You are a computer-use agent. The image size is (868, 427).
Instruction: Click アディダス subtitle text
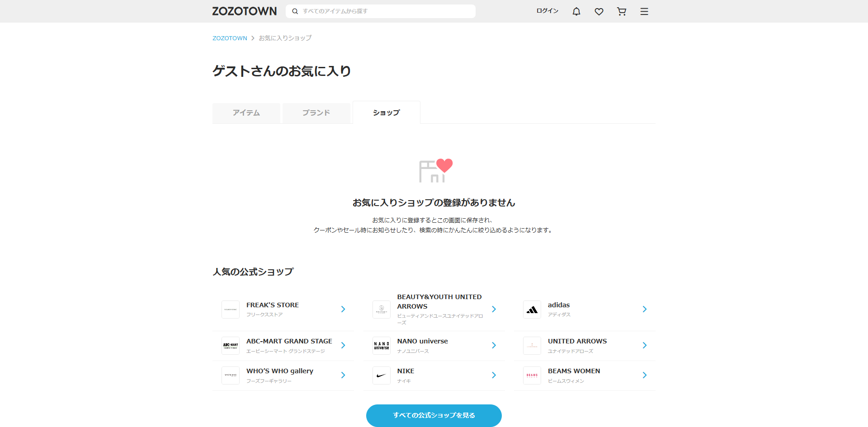pyautogui.click(x=559, y=314)
